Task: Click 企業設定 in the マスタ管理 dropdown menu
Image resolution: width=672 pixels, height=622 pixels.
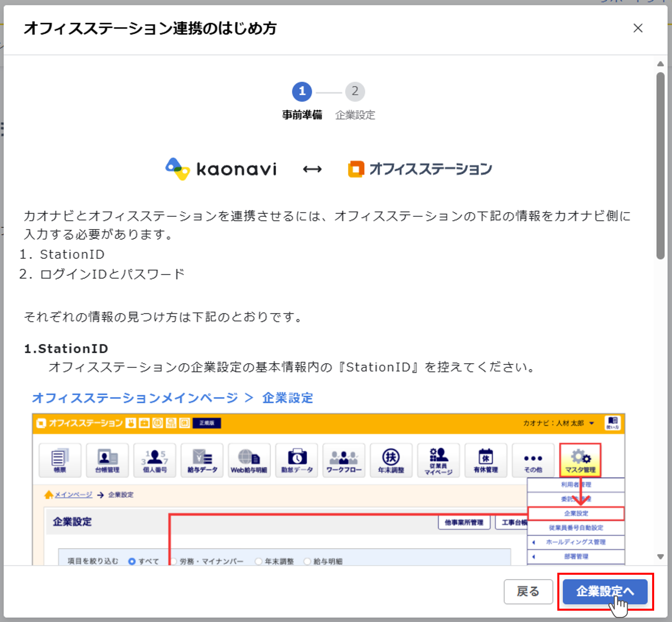Action: point(576,513)
